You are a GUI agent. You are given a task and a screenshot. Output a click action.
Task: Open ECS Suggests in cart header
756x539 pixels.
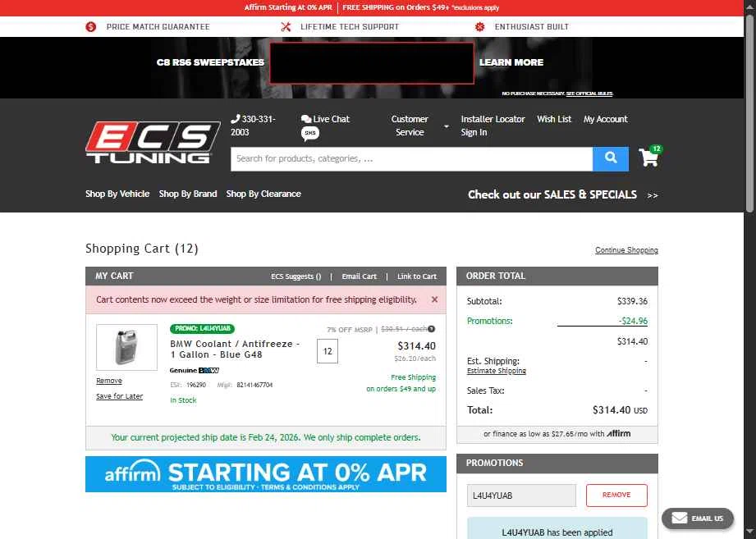[x=296, y=276]
